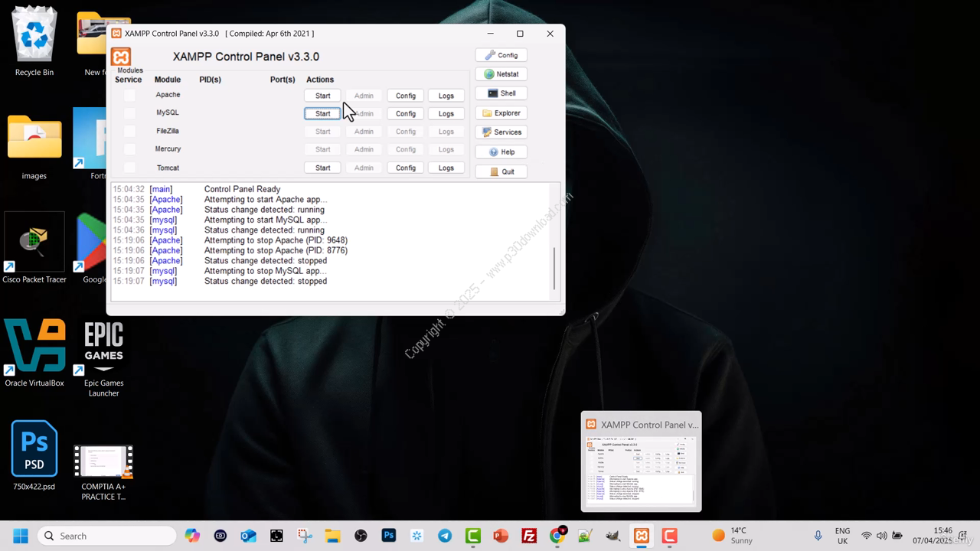Open FileZilla from the taskbar

pyautogui.click(x=529, y=536)
